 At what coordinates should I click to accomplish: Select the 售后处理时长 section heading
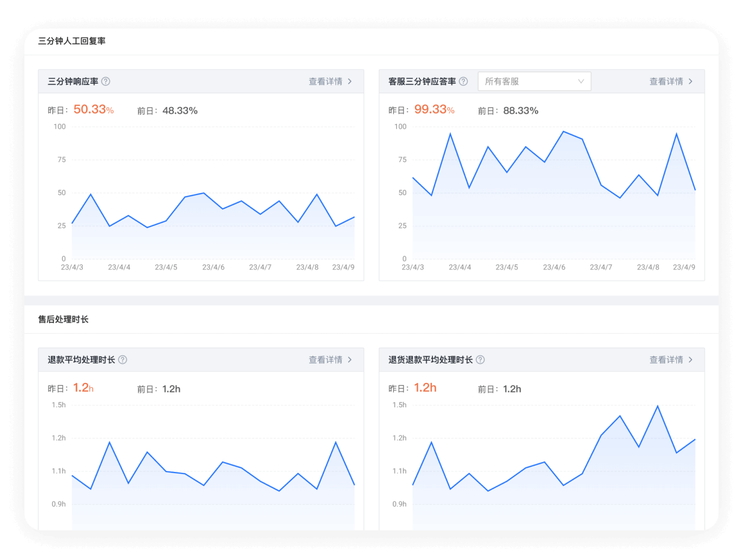63,319
